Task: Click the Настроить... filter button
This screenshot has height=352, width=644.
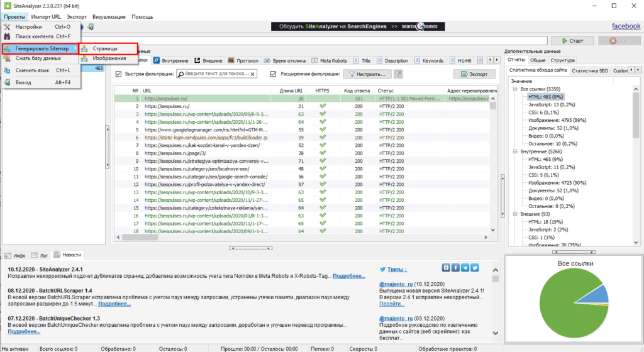Action: tap(367, 74)
